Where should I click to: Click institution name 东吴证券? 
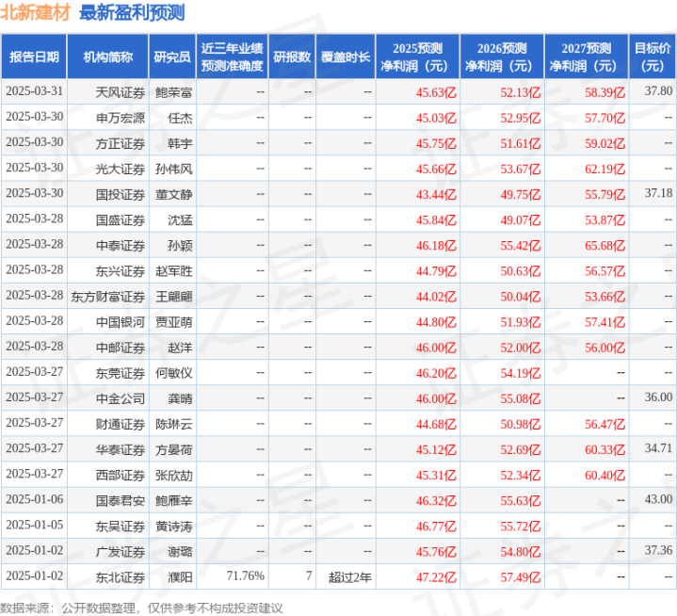(x=120, y=527)
